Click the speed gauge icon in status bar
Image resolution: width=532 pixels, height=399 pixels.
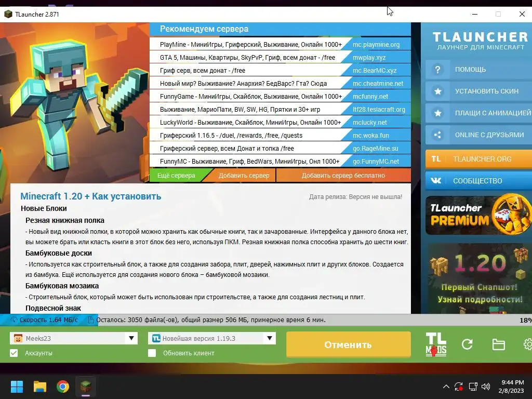coord(14,320)
